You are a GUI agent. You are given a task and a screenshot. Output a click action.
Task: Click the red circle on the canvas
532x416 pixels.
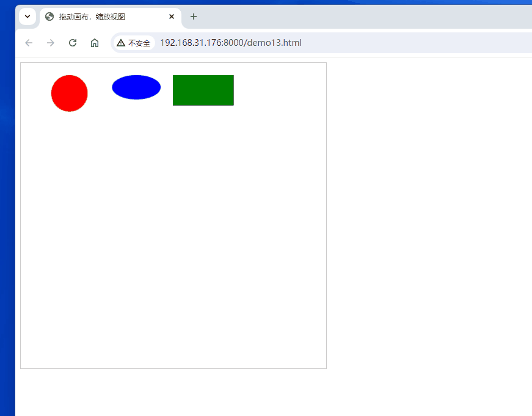point(70,93)
